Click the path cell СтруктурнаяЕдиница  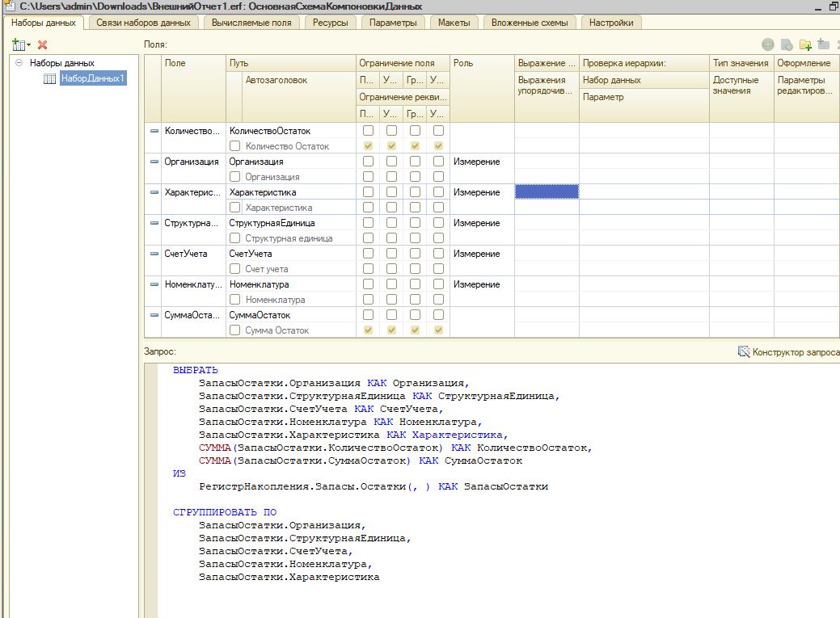(x=291, y=223)
